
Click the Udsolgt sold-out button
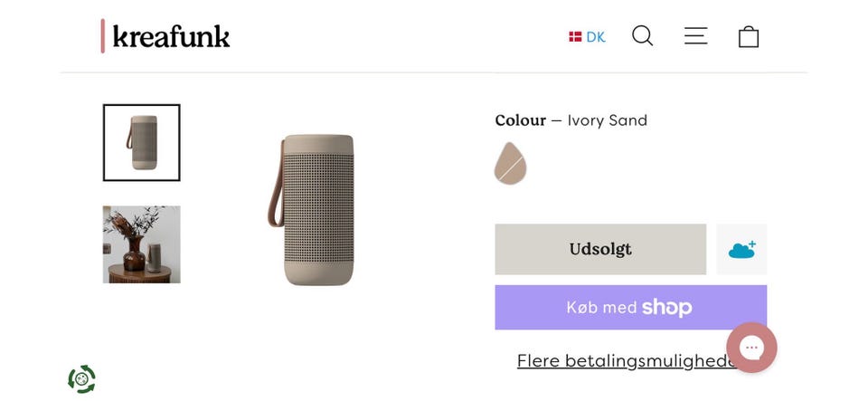600,249
